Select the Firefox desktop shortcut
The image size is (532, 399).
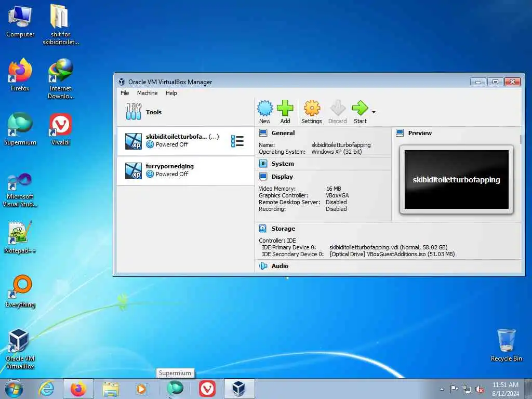(x=20, y=75)
